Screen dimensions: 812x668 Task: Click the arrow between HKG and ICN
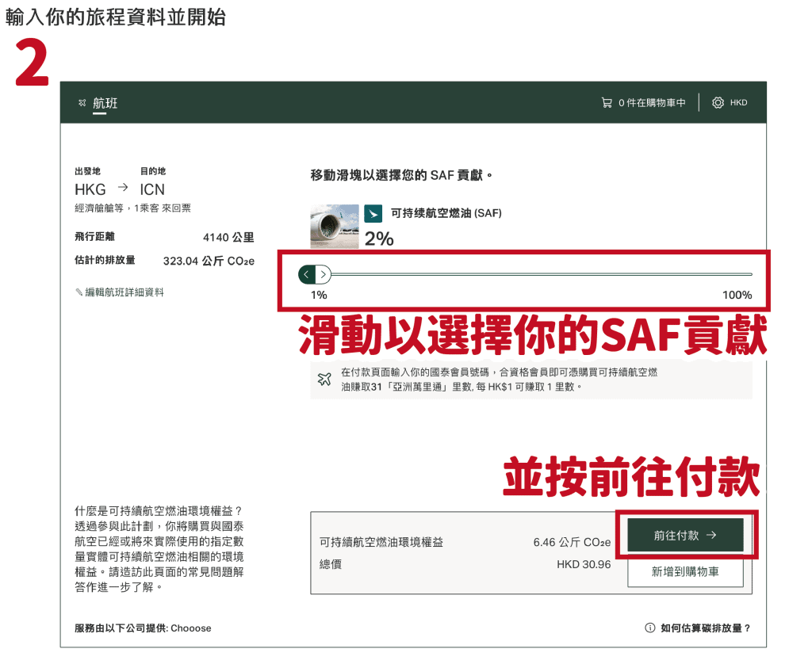pos(123,189)
